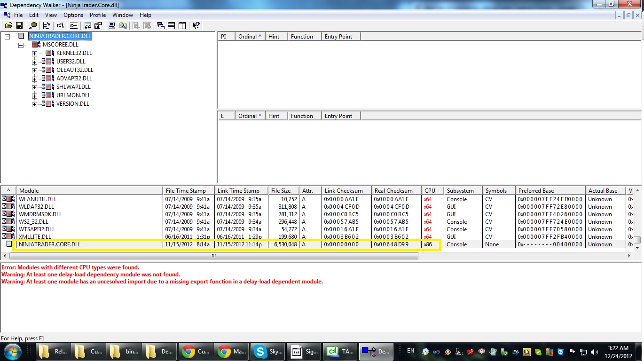Click the Cascade windows toolbar icon
Image resolution: width=644 pixels, height=361 pixels.
click(161, 25)
